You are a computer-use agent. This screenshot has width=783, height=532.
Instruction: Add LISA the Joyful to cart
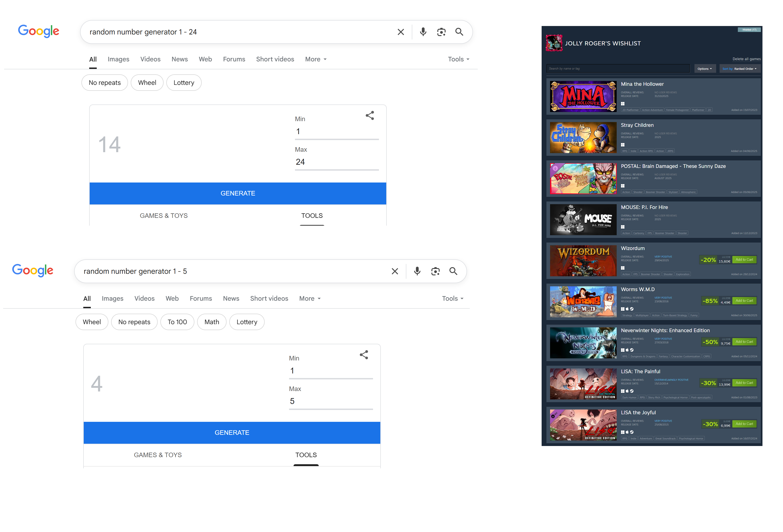tap(744, 424)
